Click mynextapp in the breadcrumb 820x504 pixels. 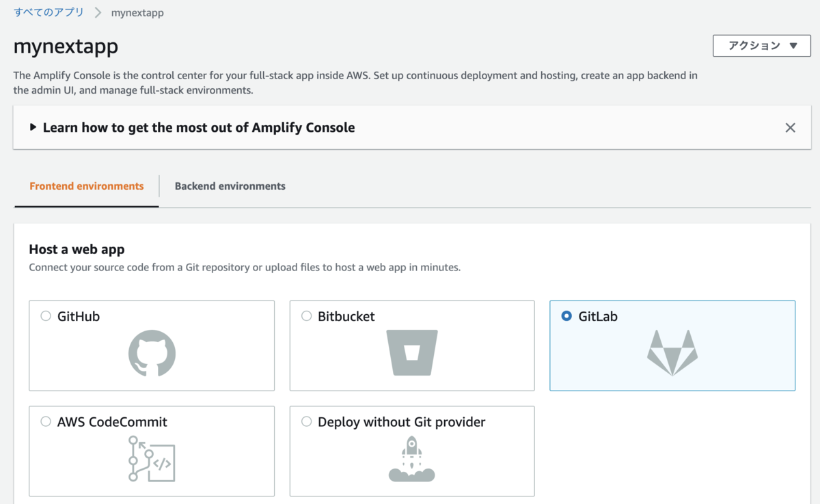click(137, 13)
